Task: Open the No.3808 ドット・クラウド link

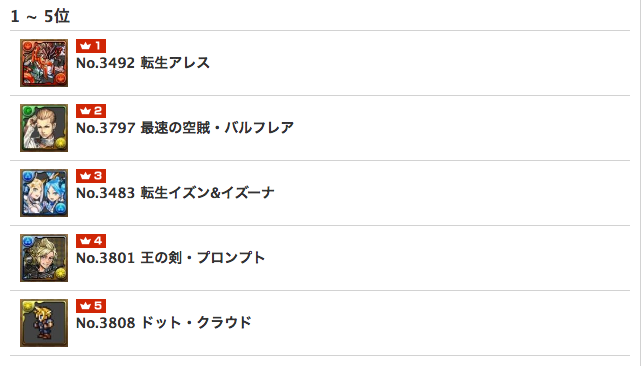Action: (164, 323)
